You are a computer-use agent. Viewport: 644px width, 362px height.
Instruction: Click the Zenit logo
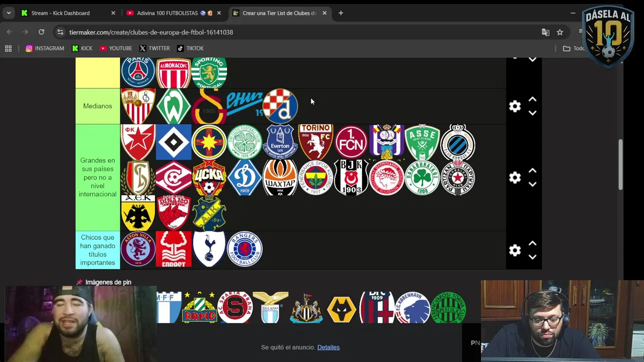[x=245, y=104]
